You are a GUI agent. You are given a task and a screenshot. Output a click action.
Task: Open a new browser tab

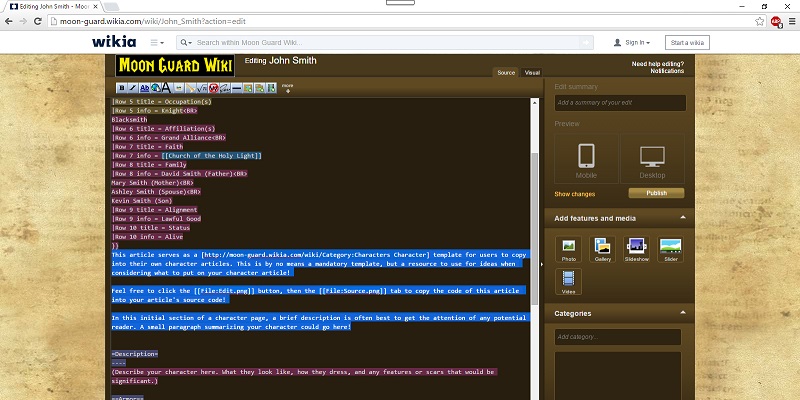112,7
